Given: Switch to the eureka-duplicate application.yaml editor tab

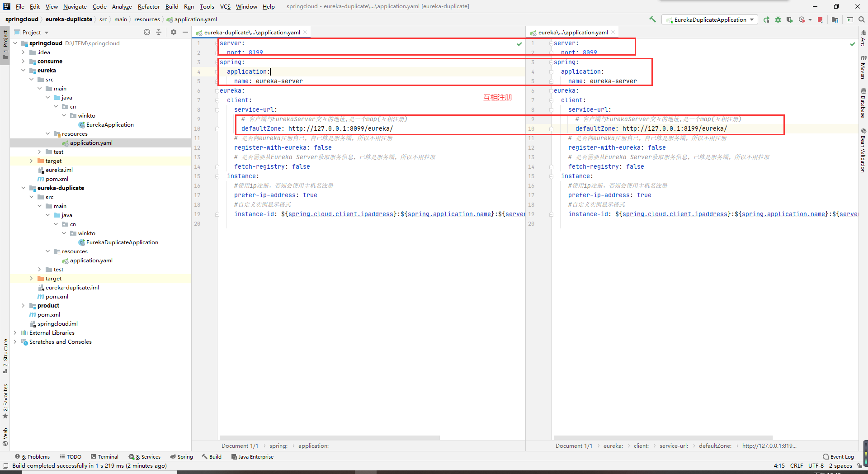Looking at the screenshot, I should click(x=252, y=32).
